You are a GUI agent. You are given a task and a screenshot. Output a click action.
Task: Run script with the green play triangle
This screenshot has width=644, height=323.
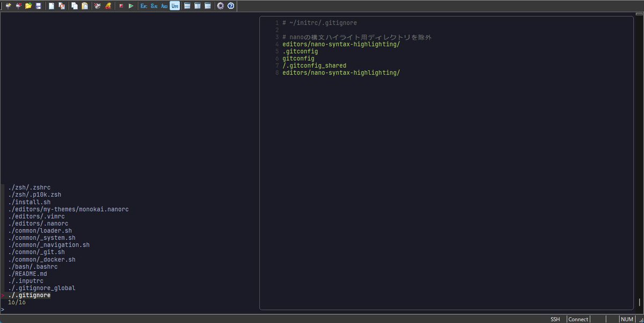[x=131, y=6]
